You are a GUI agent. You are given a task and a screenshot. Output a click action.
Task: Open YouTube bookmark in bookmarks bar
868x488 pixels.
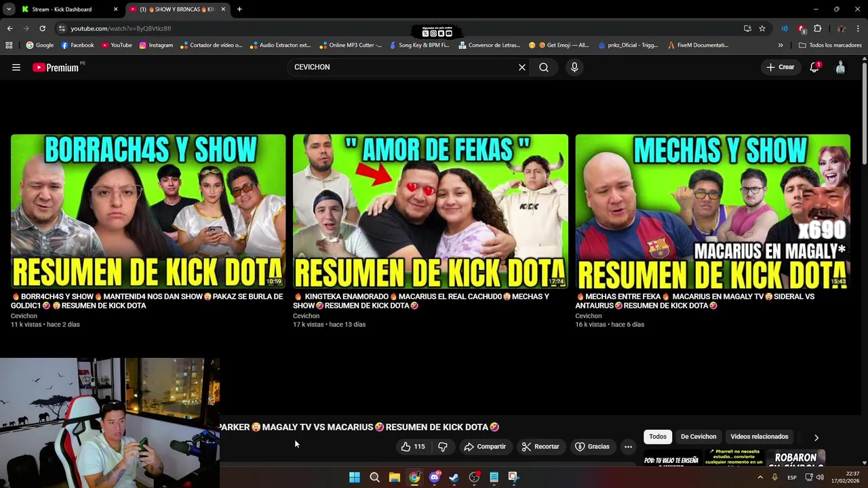coord(116,45)
